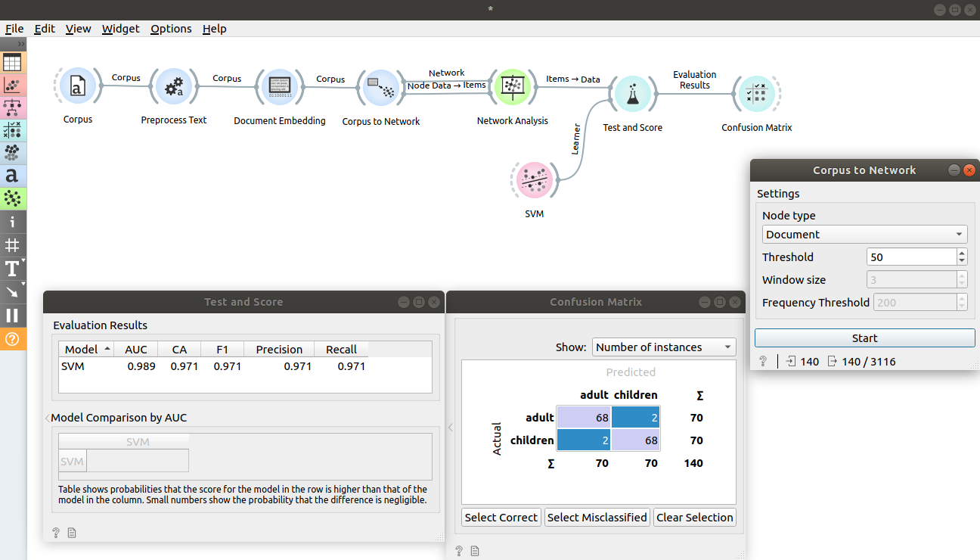Open the scatter plot widget icon

tap(12, 86)
